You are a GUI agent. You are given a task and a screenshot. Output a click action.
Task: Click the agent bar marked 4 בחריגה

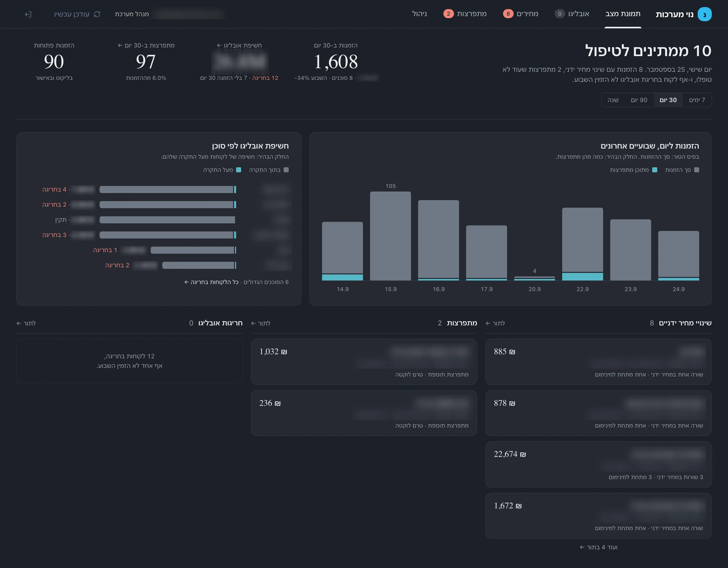168,190
